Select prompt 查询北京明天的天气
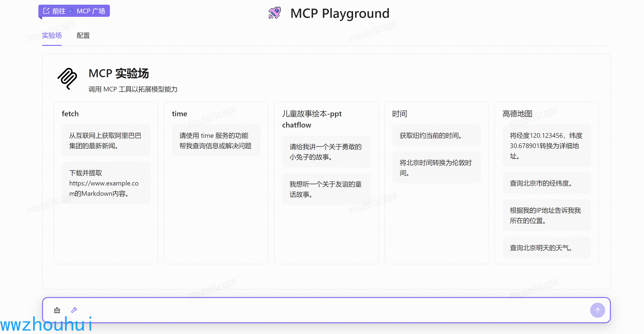644x334 pixels. 546,247
